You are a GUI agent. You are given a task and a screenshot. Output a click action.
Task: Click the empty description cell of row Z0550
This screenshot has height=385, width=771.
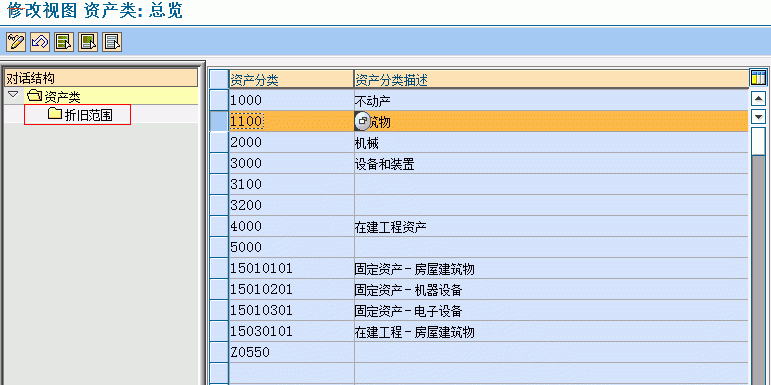tap(551, 352)
